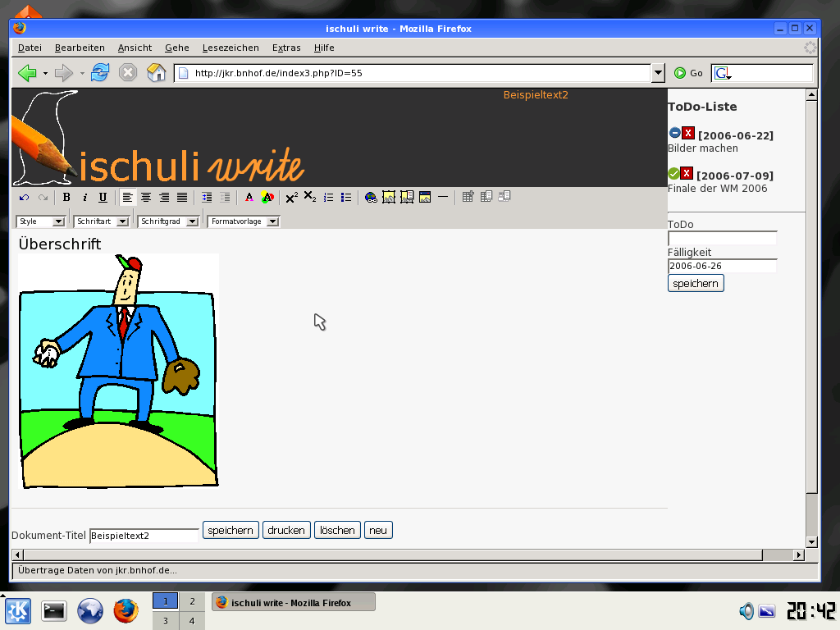The image size is (840, 630).
Task: Save the document with the speichern button beside Dokument-Titel
Action: coord(231,531)
